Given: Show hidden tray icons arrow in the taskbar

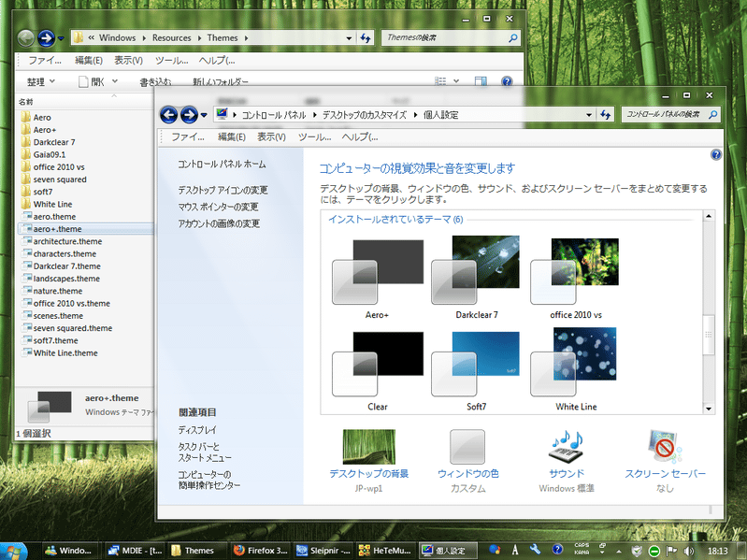Looking at the screenshot, I should 619,552.
